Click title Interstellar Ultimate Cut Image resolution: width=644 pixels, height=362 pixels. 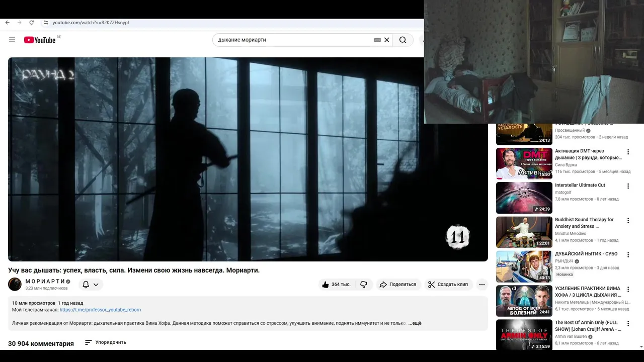[x=580, y=186]
